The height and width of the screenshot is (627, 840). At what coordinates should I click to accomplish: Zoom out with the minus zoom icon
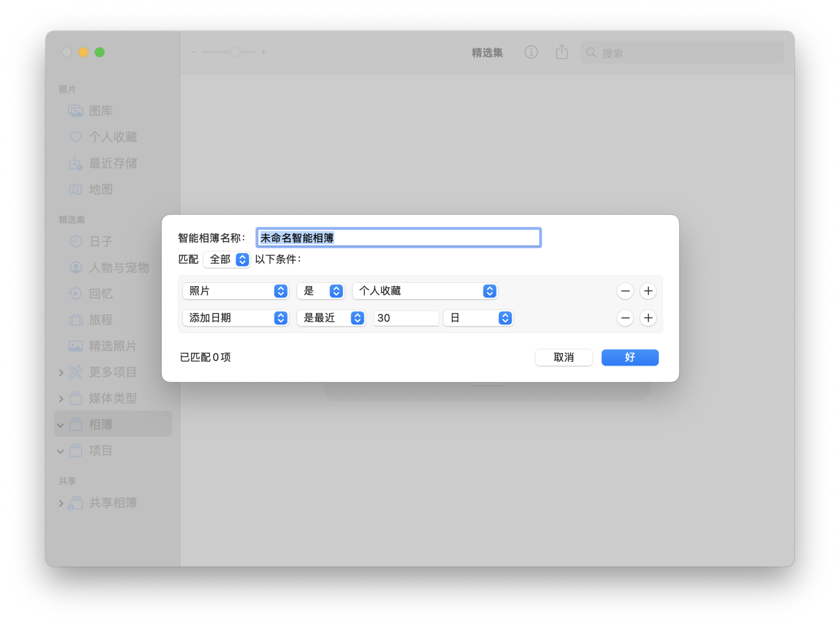[194, 52]
